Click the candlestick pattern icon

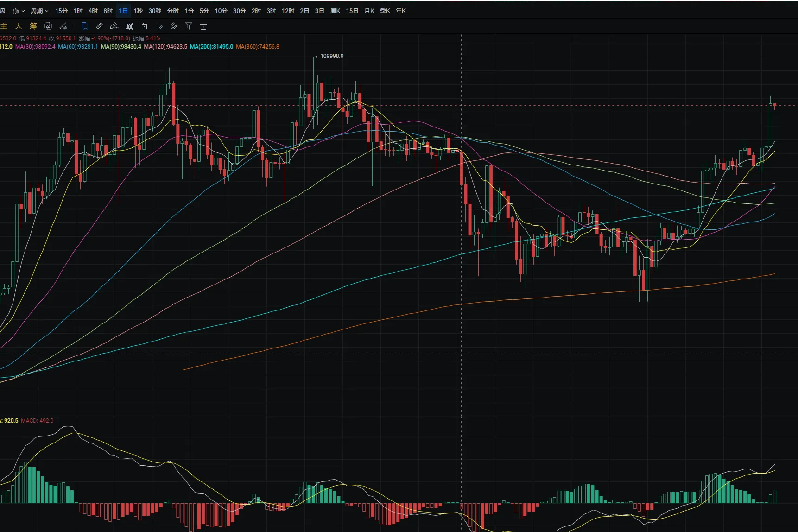129,26
